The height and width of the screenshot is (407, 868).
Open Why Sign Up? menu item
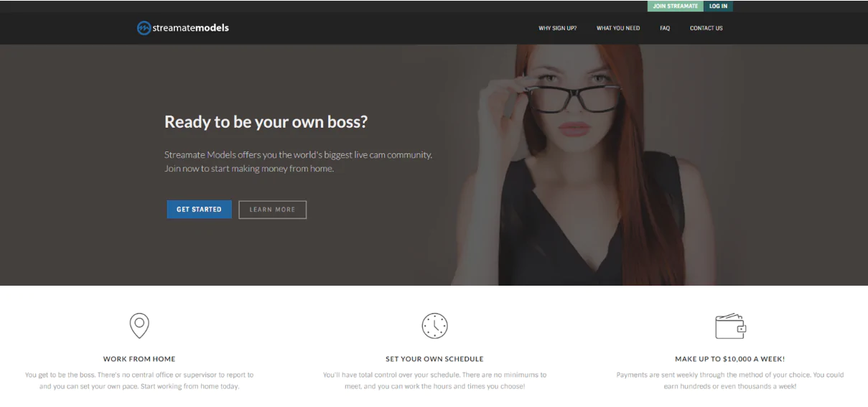click(x=558, y=29)
